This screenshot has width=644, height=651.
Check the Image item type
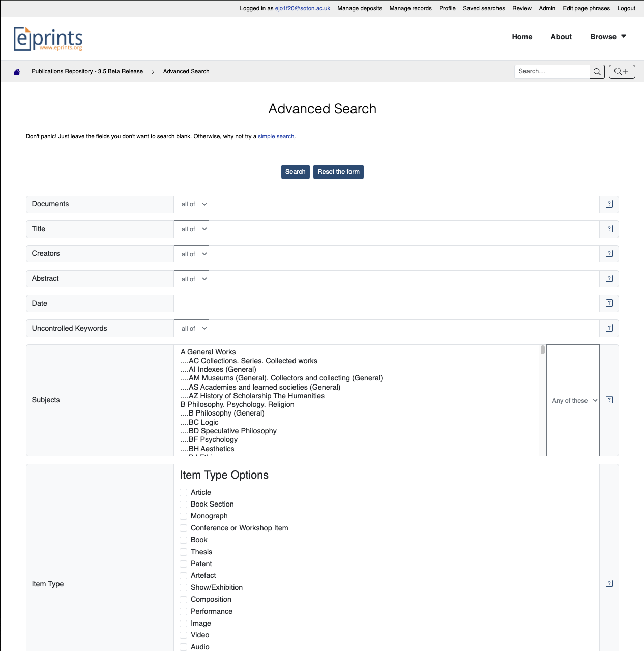pyautogui.click(x=184, y=623)
